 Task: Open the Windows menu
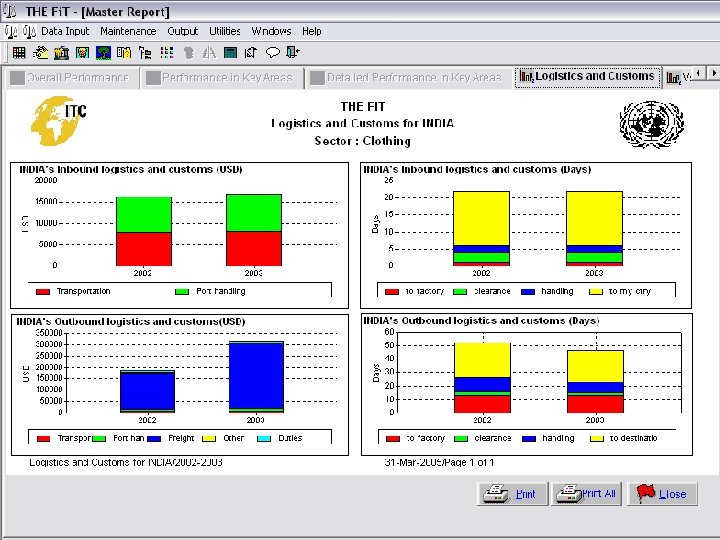pyautogui.click(x=271, y=31)
